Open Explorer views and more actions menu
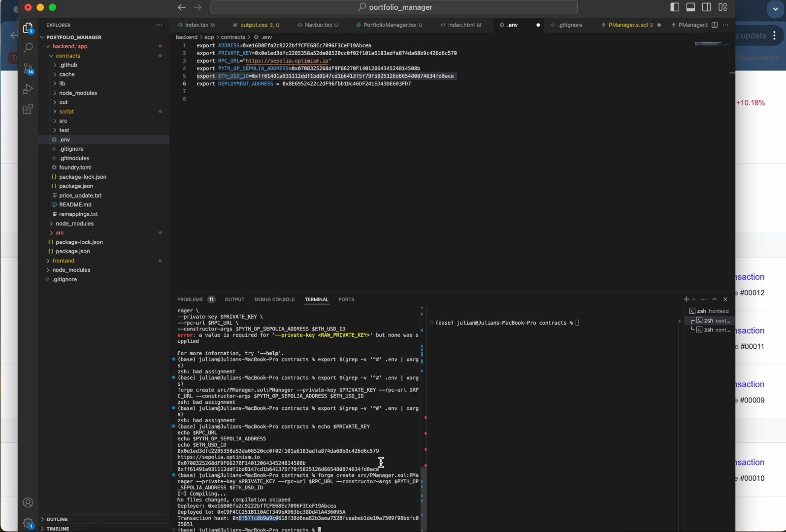The width and height of the screenshot is (786, 532). (x=159, y=25)
